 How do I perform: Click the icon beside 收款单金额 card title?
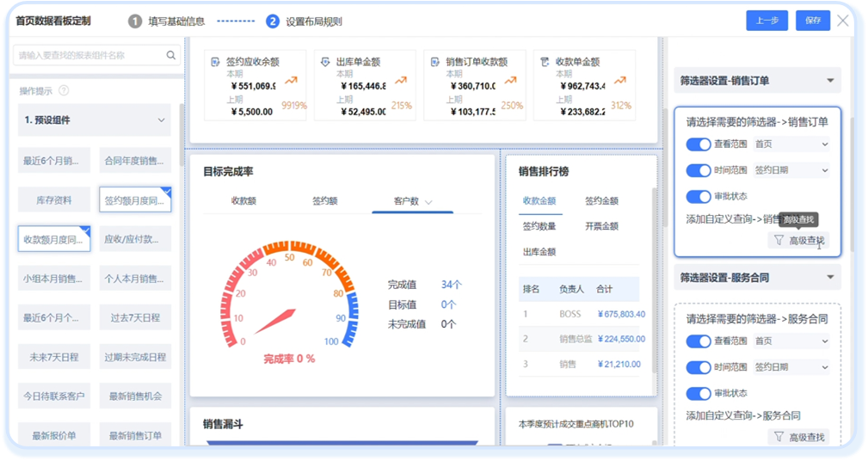tap(544, 62)
